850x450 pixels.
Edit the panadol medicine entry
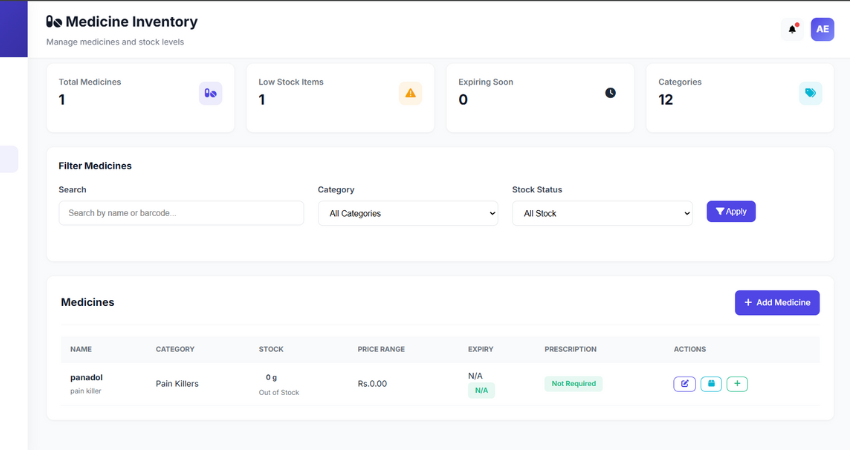point(684,383)
